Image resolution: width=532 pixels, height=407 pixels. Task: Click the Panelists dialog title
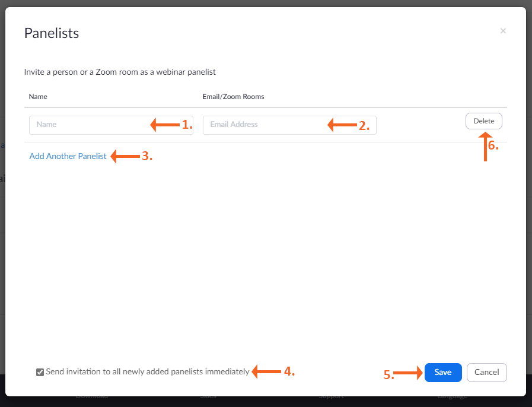click(x=52, y=33)
